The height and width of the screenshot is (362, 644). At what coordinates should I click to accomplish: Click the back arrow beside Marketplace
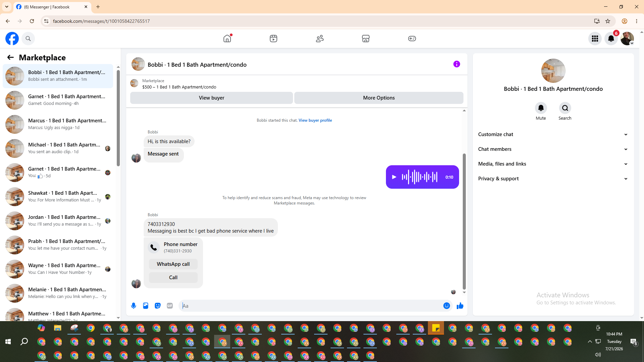coord(10,58)
